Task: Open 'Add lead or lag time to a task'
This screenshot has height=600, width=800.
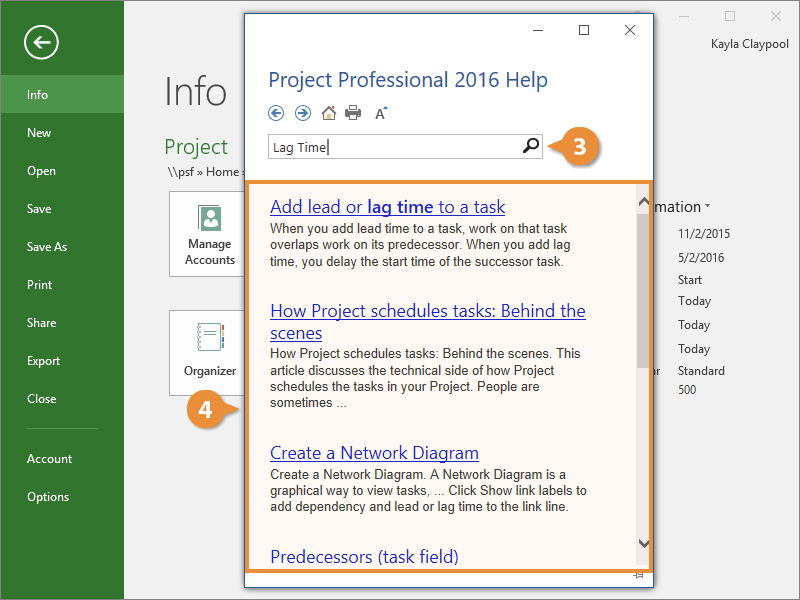Action: pyautogui.click(x=387, y=207)
